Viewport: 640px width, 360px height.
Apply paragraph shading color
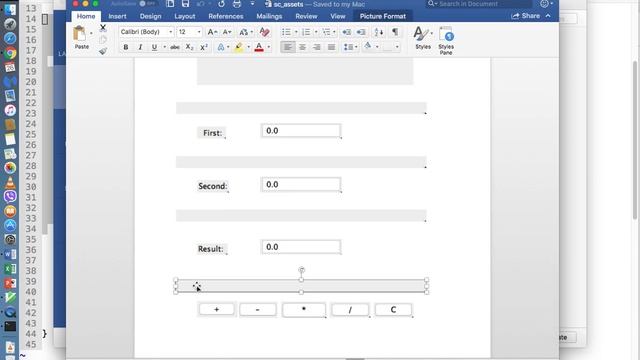(368, 47)
